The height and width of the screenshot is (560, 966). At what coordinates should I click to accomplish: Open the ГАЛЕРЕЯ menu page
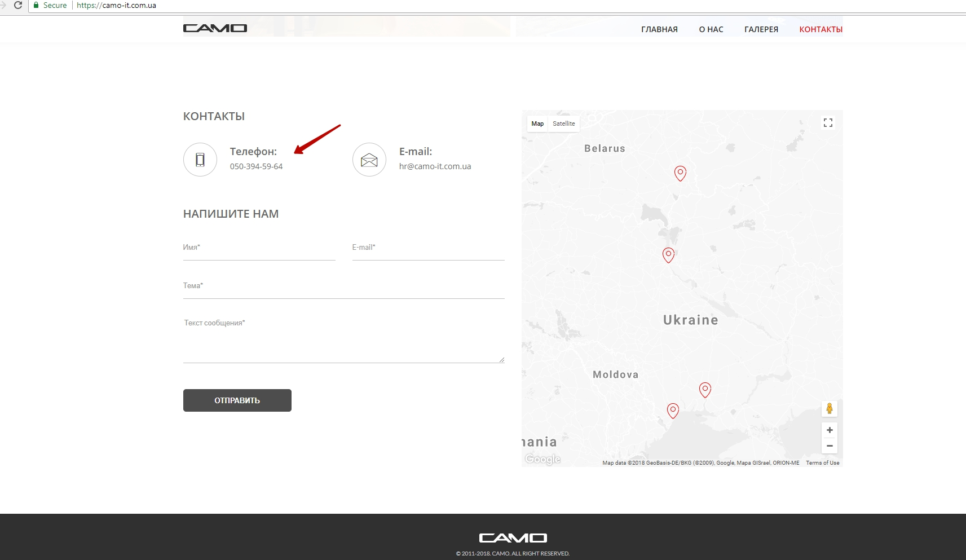[x=761, y=29]
